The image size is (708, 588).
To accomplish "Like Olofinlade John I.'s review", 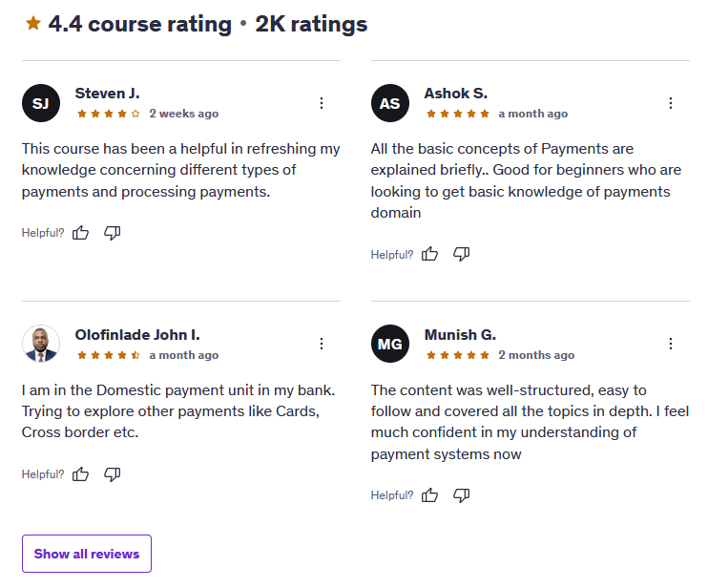I will pyautogui.click(x=81, y=474).
